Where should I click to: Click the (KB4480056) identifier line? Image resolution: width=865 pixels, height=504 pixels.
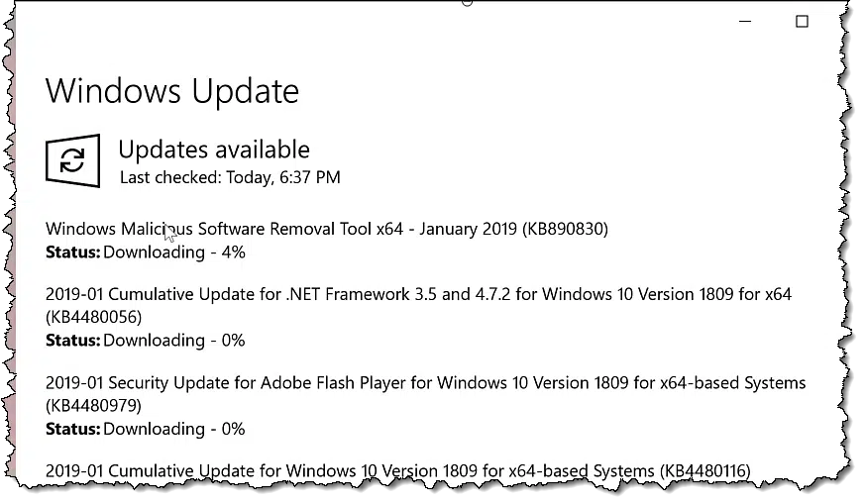coord(94,317)
